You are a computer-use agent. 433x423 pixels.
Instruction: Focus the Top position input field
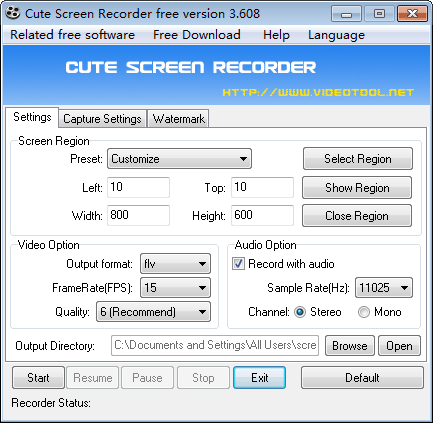[x=262, y=187]
